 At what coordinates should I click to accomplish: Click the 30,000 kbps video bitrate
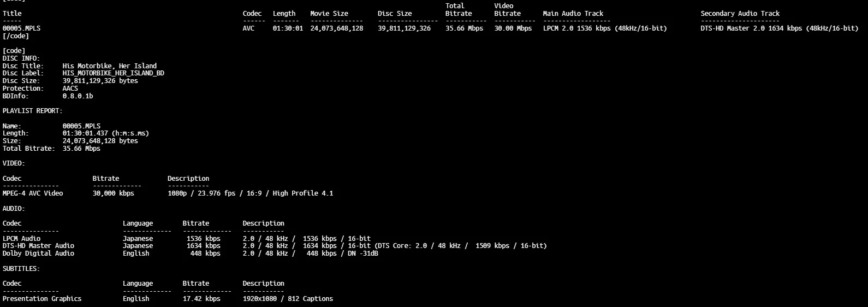113,193
